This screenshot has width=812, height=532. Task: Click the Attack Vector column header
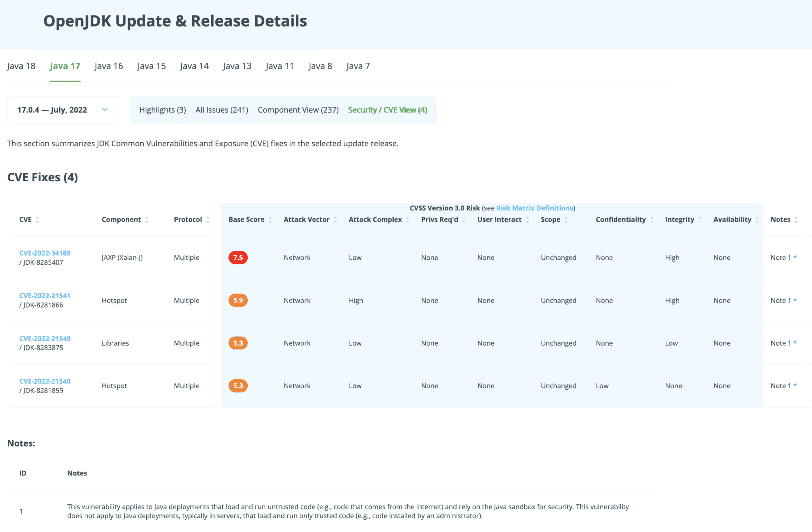[x=306, y=220]
